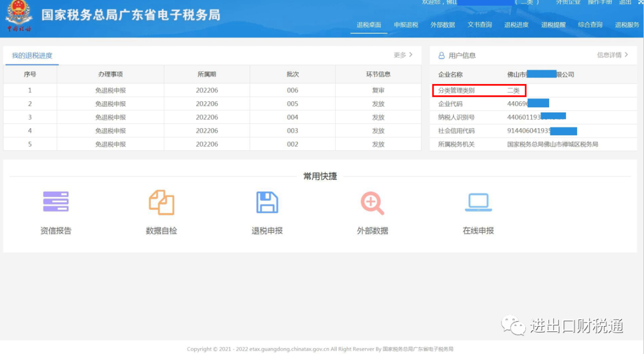This screenshot has height=354, width=644.
Task: Click the 常用快捷 section heading
Action: click(x=320, y=176)
